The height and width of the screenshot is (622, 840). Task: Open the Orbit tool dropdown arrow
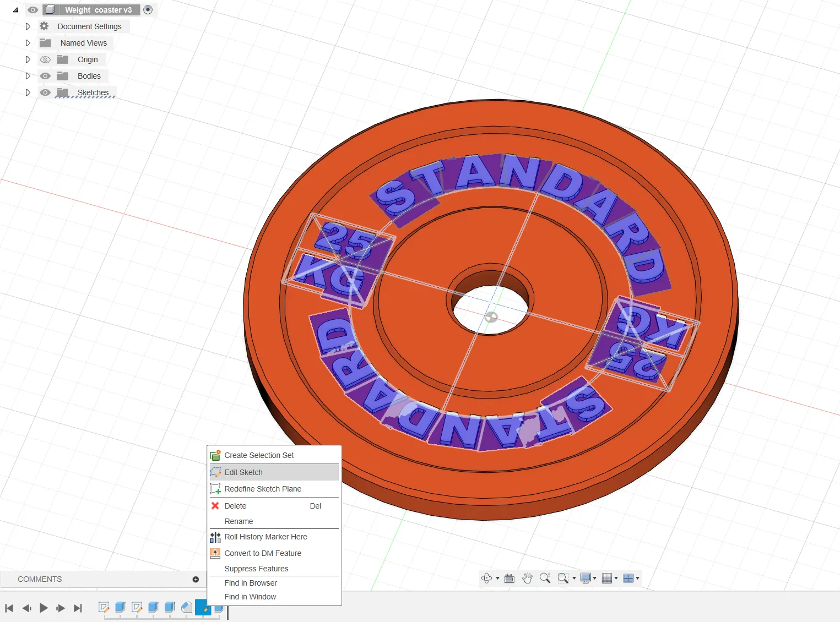(497, 579)
